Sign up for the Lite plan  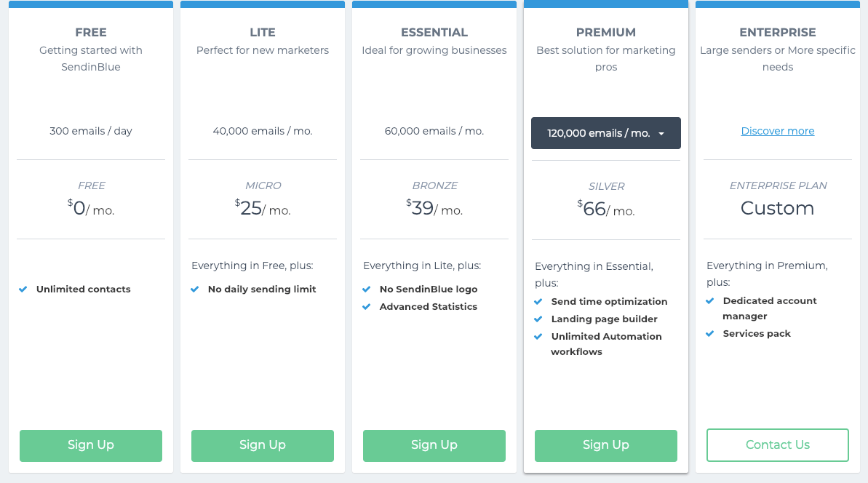point(263,445)
